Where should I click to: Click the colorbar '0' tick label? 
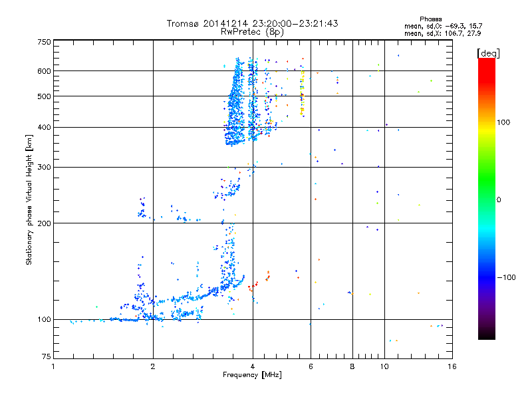click(499, 199)
